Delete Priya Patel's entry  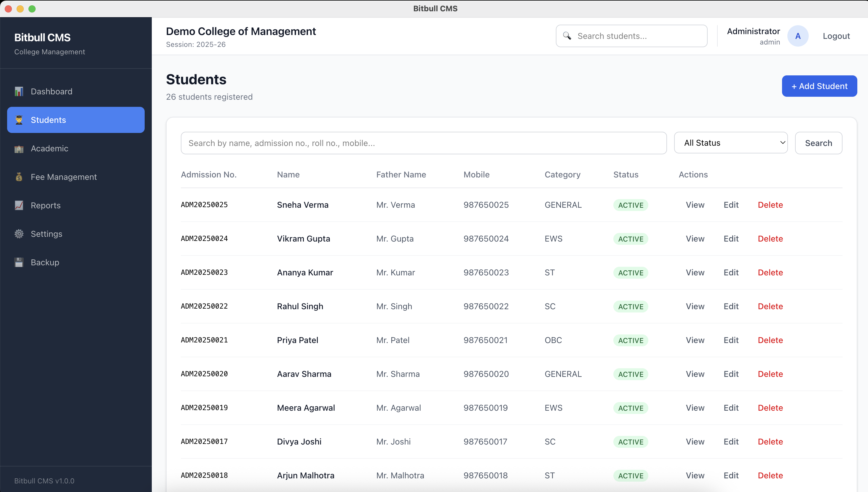pos(770,340)
